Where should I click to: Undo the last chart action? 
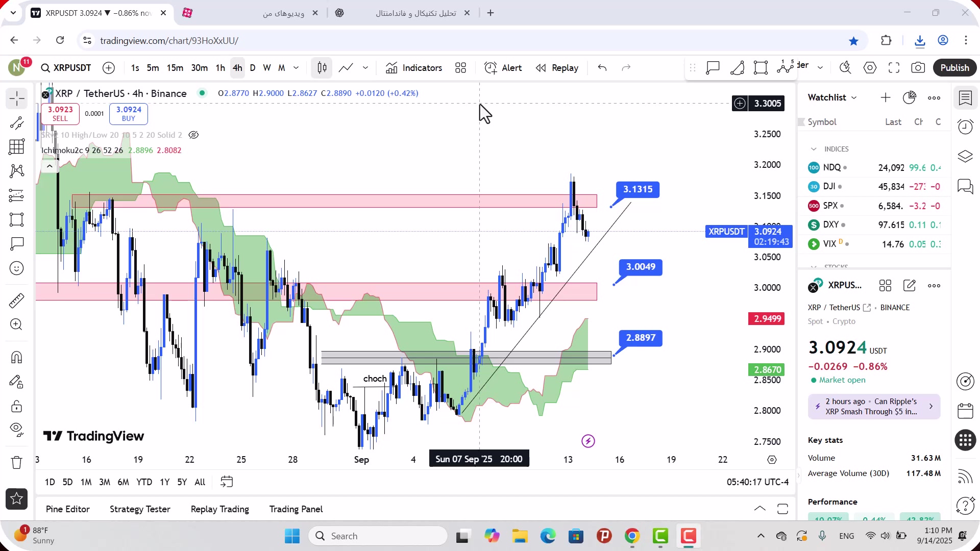[602, 68]
